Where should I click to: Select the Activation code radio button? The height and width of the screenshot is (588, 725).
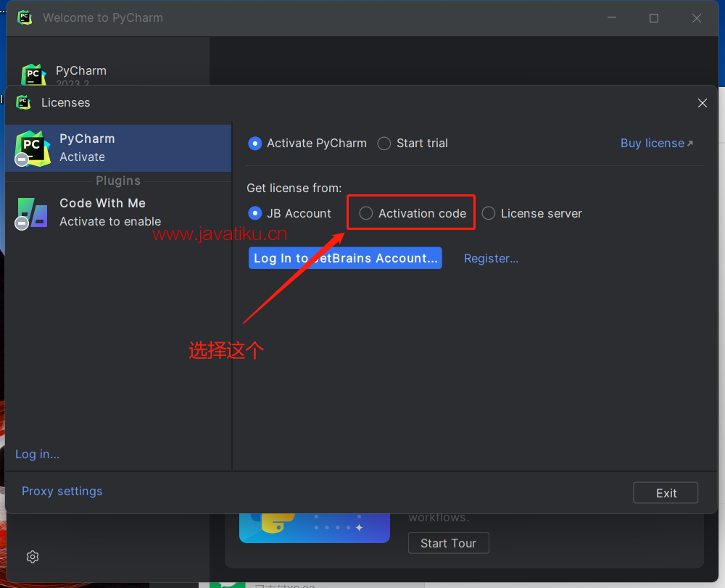pyautogui.click(x=365, y=213)
